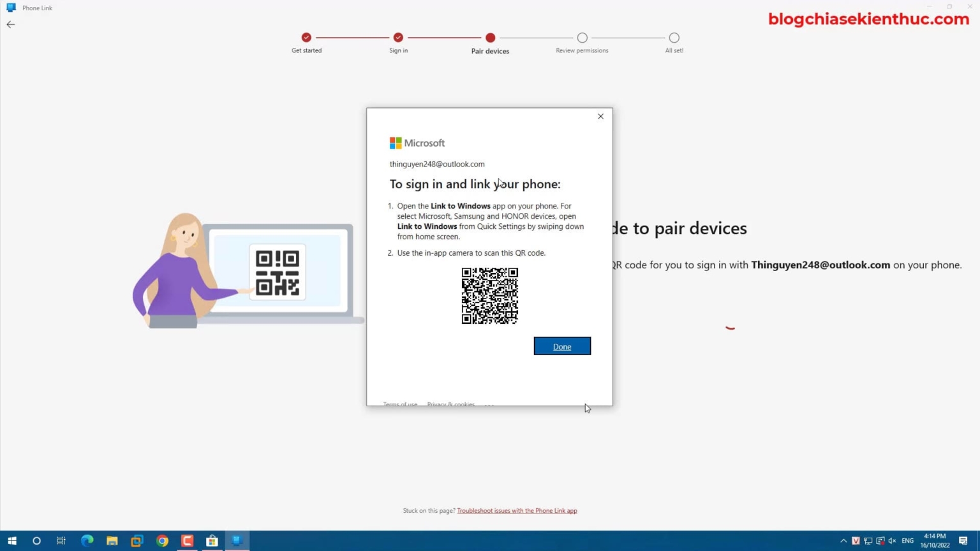This screenshot has width=980, height=551.
Task: Open the Troubleshoot issues with Phone Link link
Action: [517, 510]
